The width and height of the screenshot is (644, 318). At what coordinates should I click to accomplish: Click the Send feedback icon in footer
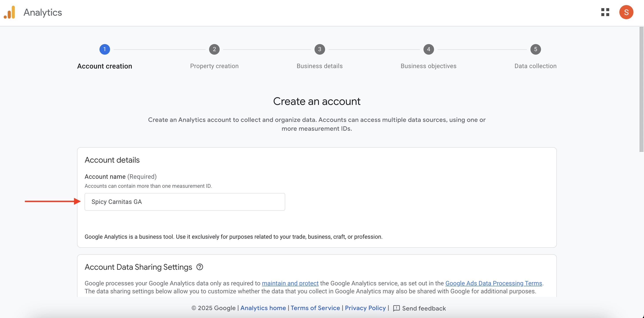click(396, 308)
